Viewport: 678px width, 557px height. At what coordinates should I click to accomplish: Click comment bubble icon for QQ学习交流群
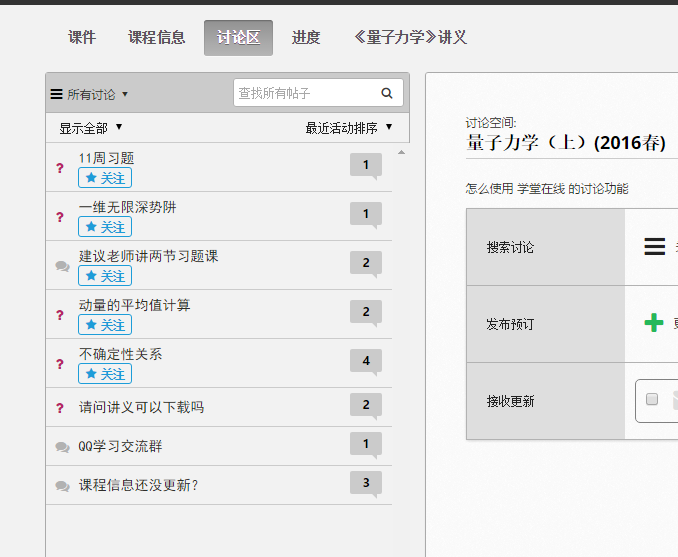[x=62, y=446]
